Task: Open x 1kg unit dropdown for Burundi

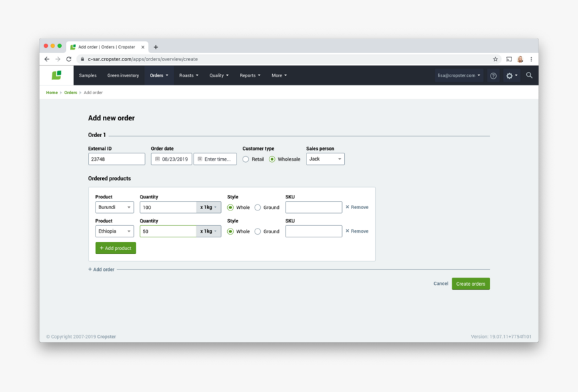Action: pyautogui.click(x=208, y=207)
